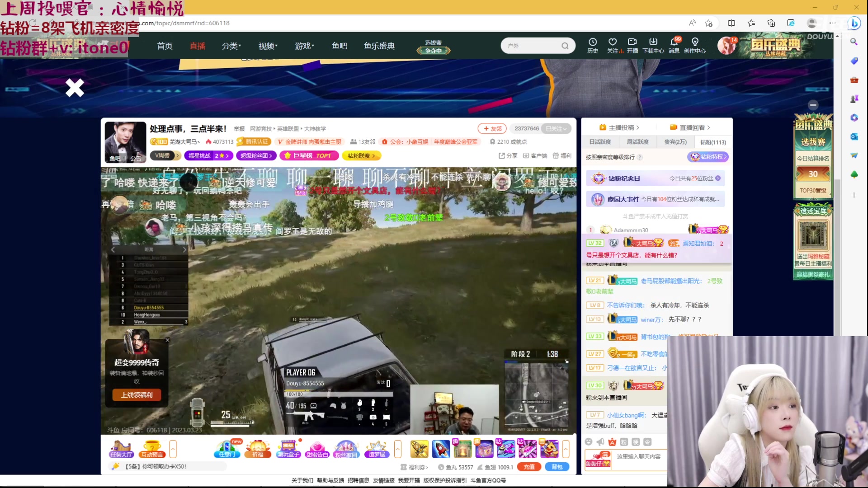Open the emoji picker beside the chat box
868x488 pixels.
point(589,442)
